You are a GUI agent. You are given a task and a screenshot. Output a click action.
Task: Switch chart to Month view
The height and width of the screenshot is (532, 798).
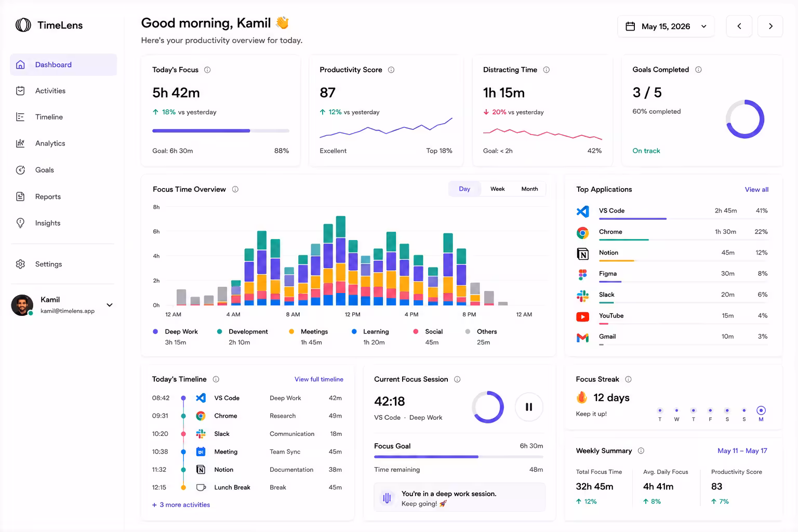(529, 189)
